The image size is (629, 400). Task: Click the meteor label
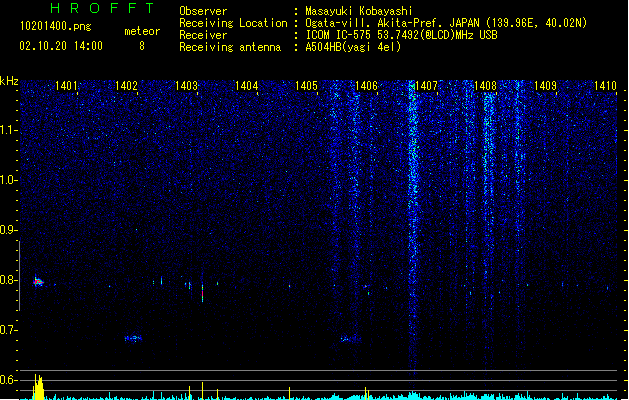[x=142, y=31]
